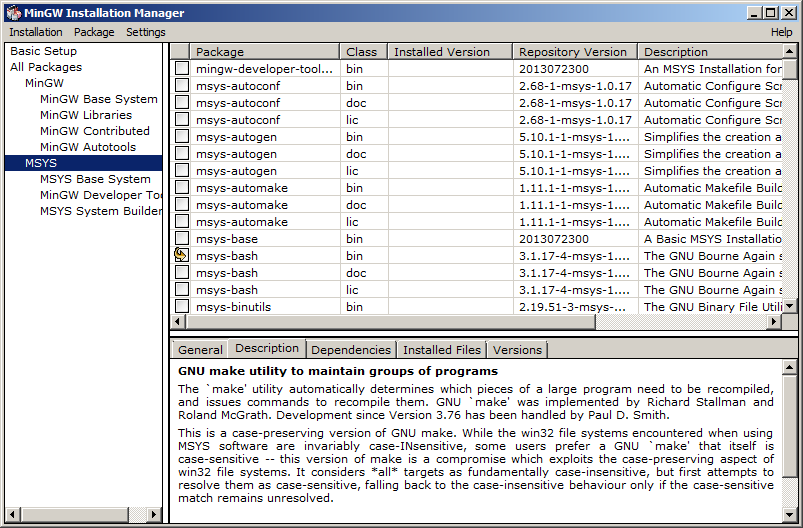
Task: Toggle the msys-binutils bin checkbox
Action: [x=181, y=307]
